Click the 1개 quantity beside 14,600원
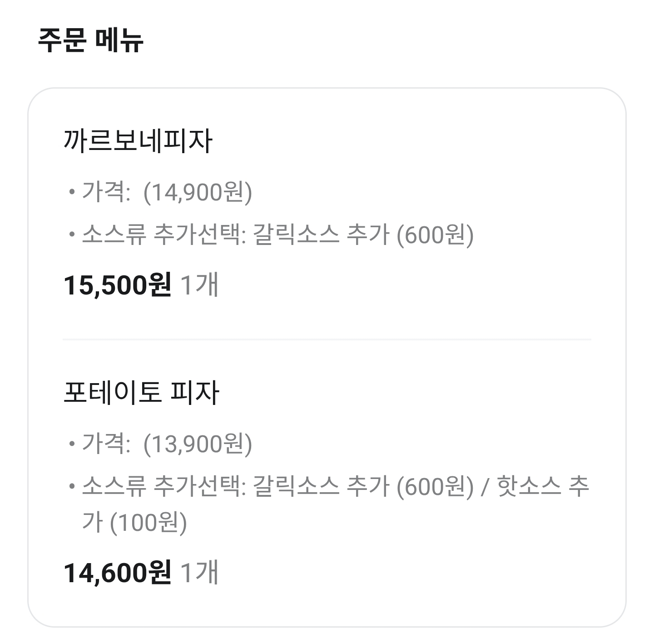 point(200,573)
